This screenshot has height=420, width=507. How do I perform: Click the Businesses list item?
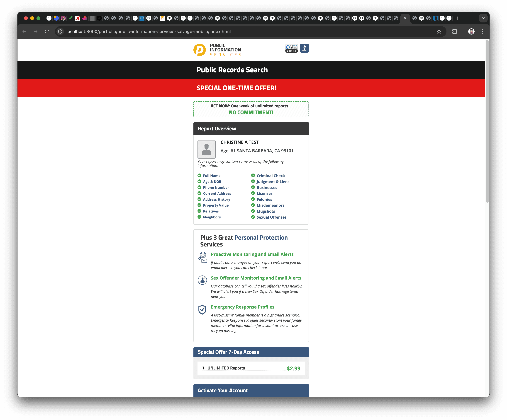[x=267, y=187]
